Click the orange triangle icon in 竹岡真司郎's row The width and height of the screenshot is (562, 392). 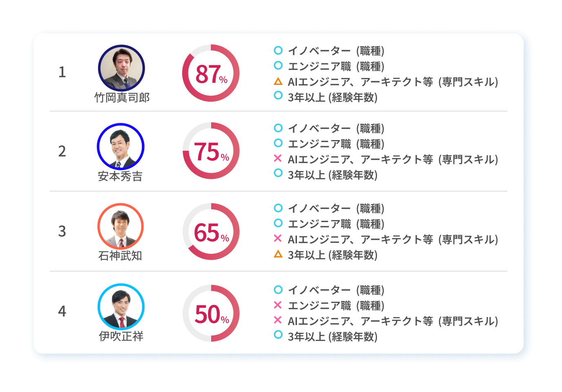[x=278, y=81]
